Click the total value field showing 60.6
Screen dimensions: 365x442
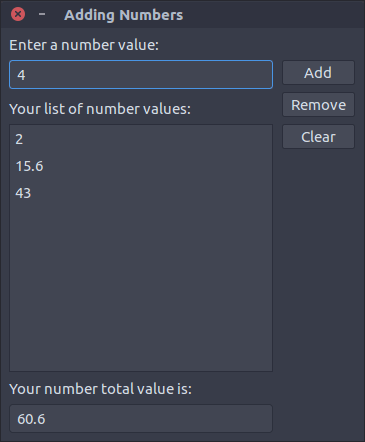141,419
